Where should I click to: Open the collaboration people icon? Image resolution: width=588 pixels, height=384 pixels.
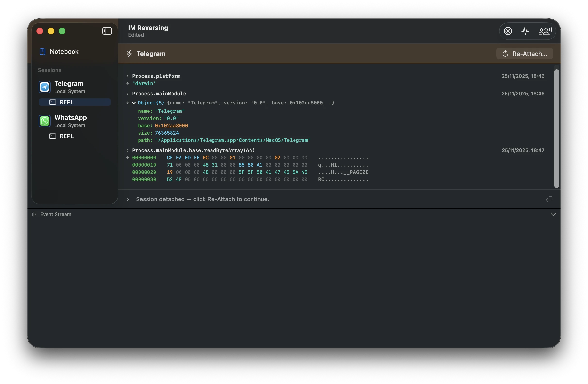point(545,31)
